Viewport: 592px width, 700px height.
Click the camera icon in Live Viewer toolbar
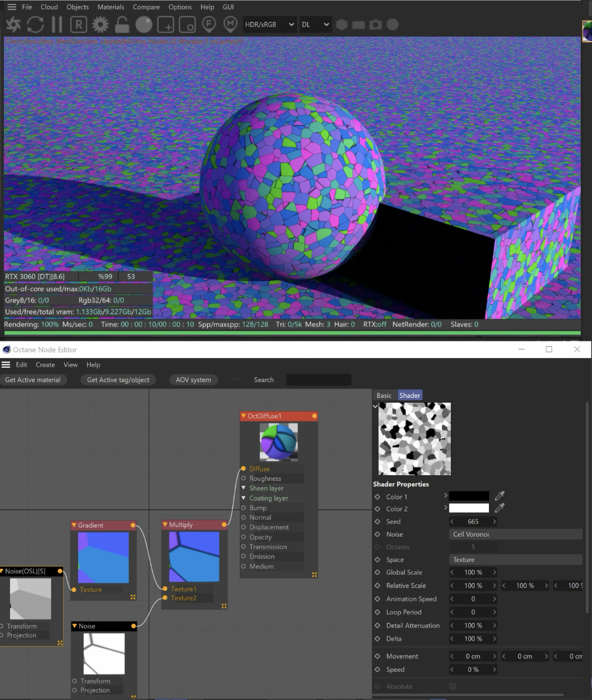375,25
